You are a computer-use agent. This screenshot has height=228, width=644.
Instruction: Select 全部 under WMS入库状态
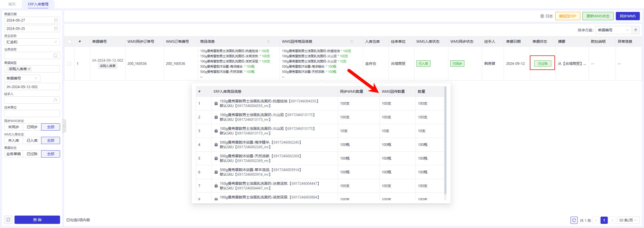[51, 140]
